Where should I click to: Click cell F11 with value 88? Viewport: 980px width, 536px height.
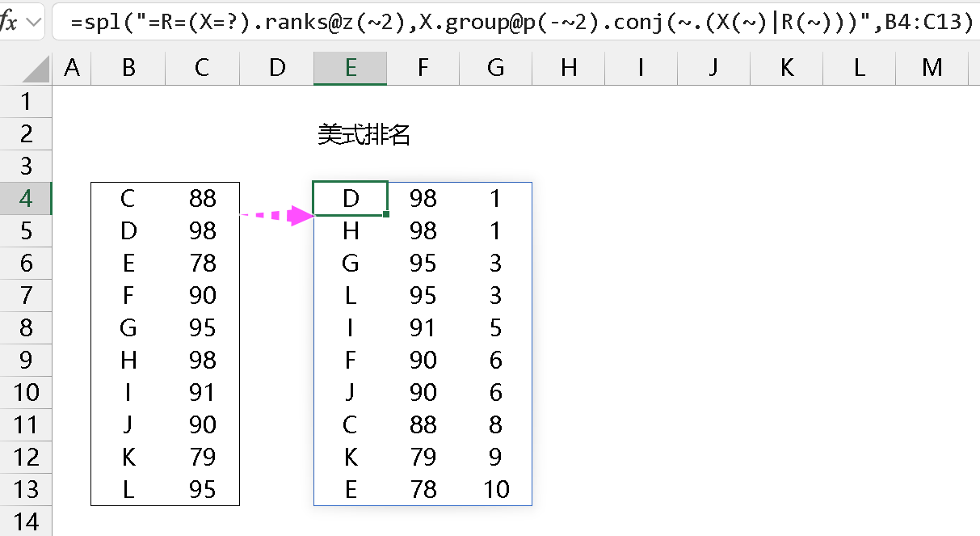pos(423,425)
